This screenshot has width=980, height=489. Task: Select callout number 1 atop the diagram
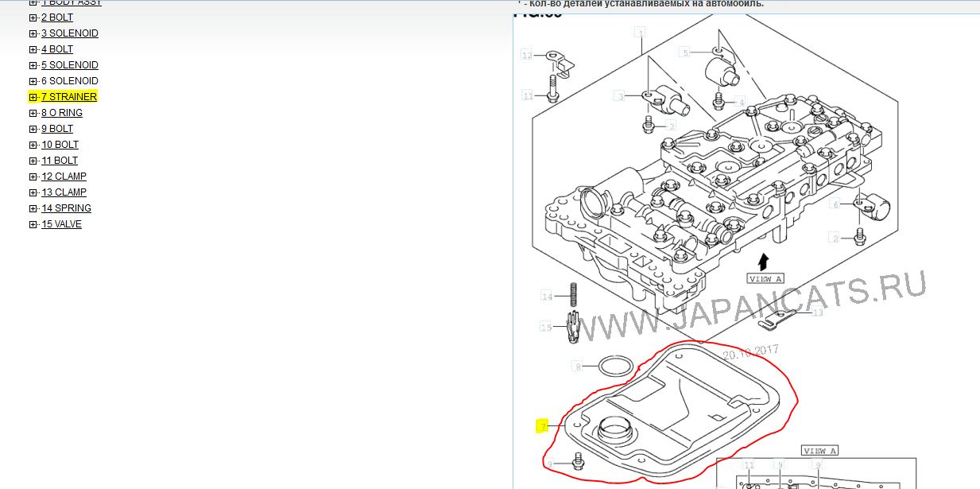pyautogui.click(x=639, y=33)
